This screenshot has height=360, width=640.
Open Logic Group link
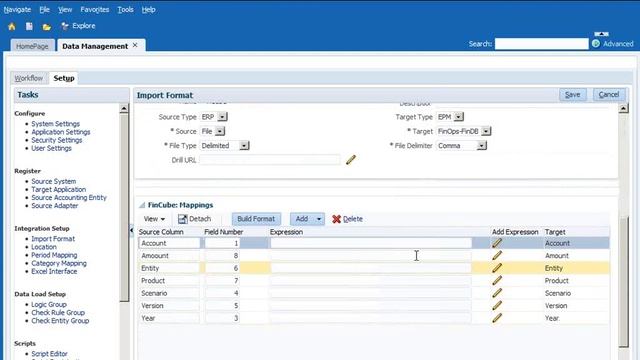coord(49,304)
